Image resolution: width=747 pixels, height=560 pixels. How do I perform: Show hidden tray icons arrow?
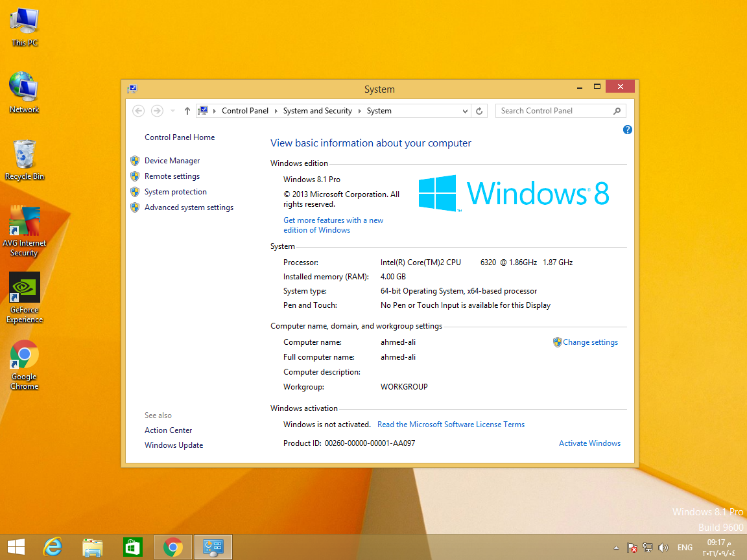pyautogui.click(x=616, y=548)
